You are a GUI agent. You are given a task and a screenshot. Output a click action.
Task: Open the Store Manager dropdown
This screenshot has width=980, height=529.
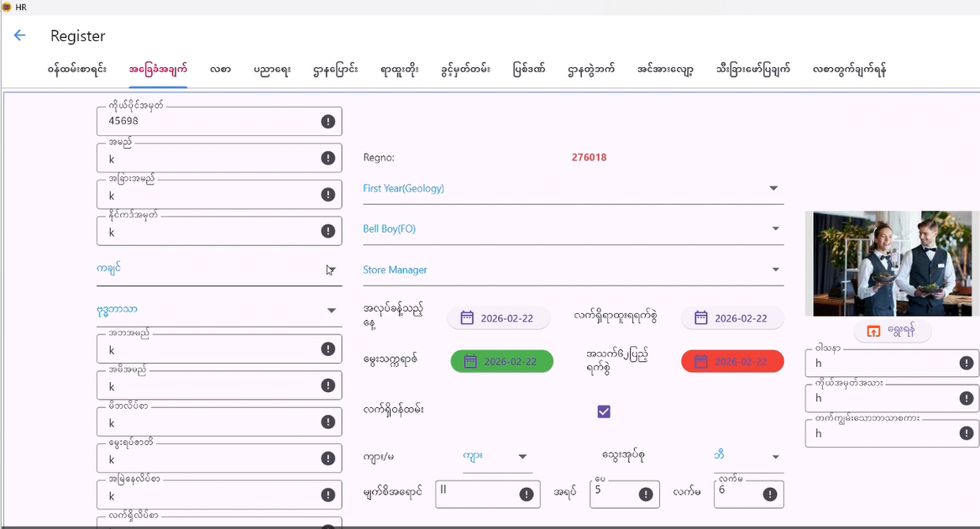pyautogui.click(x=573, y=270)
